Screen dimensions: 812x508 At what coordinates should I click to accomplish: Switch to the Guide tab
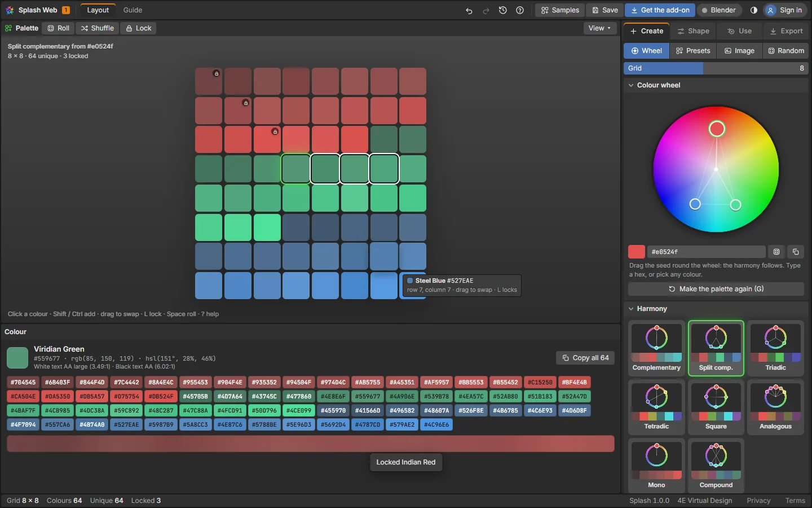point(133,10)
